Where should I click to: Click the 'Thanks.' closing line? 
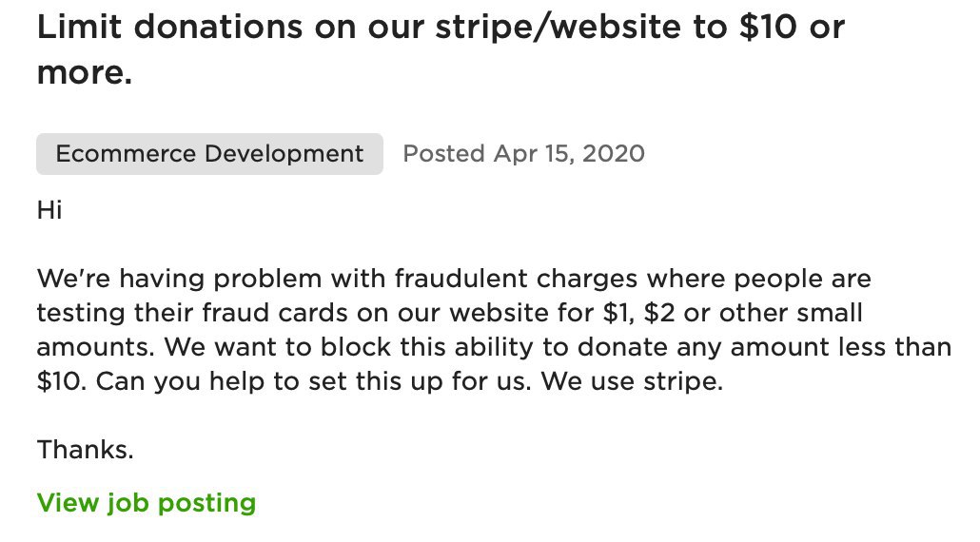85,450
